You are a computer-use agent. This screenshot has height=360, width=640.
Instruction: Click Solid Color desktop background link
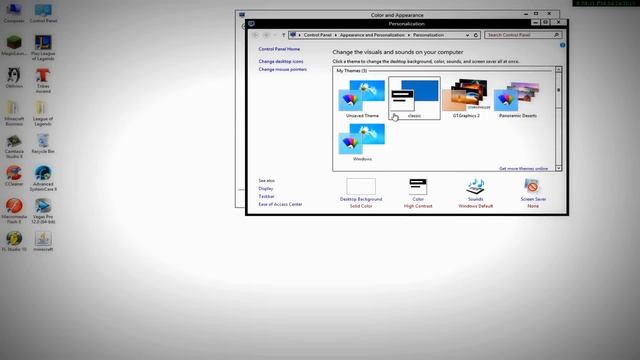tap(361, 206)
